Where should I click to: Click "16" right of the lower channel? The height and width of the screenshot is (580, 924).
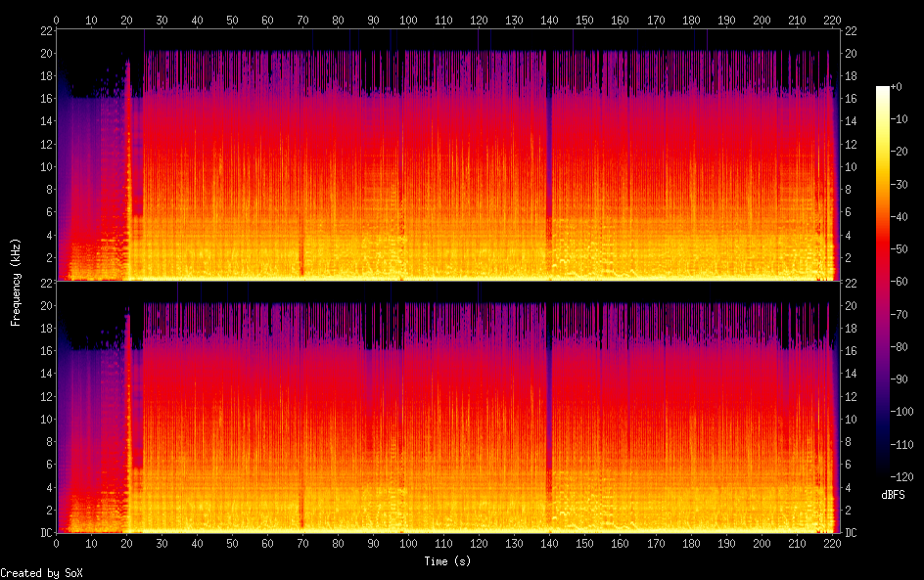pos(851,351)
